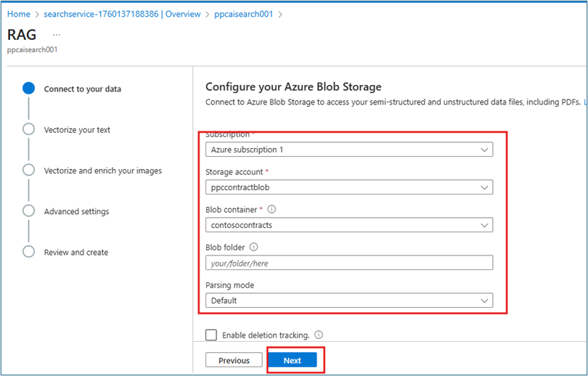Screen dimensions: 588x376
Task: Select the Review and create step
Action: coord(76,253)
